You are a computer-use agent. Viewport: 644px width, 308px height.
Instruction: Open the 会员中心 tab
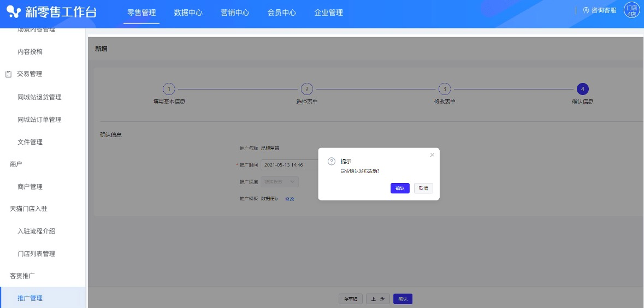(x=282, y=13)
